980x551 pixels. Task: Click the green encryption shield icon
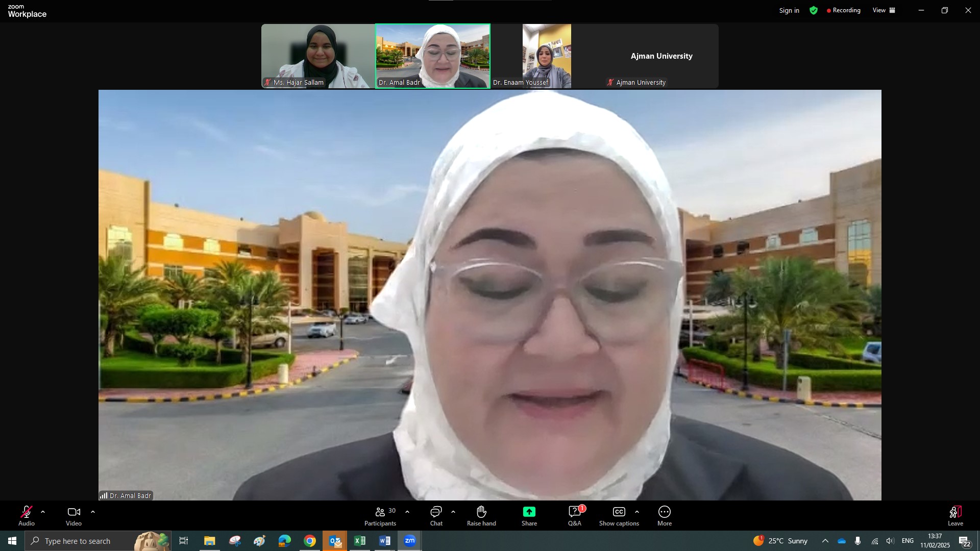pos(814,10)
